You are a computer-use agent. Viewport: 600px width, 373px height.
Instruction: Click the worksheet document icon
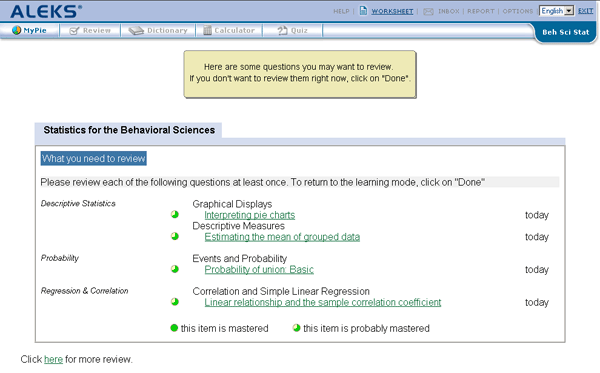(363, 11)
